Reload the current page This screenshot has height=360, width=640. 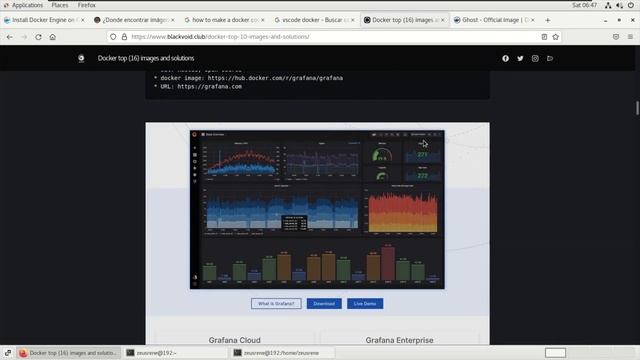click(x=38, y=37)
